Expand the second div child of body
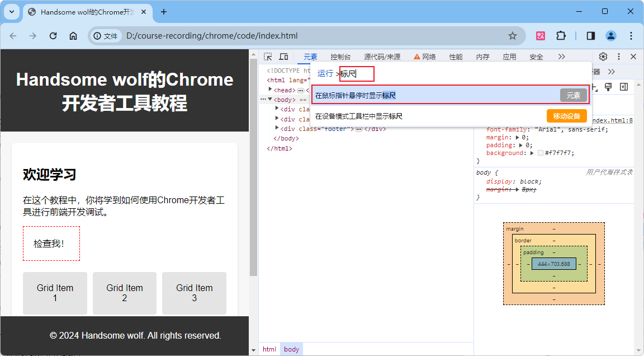Viewport: 644px width, 356px height. point(277,119)
